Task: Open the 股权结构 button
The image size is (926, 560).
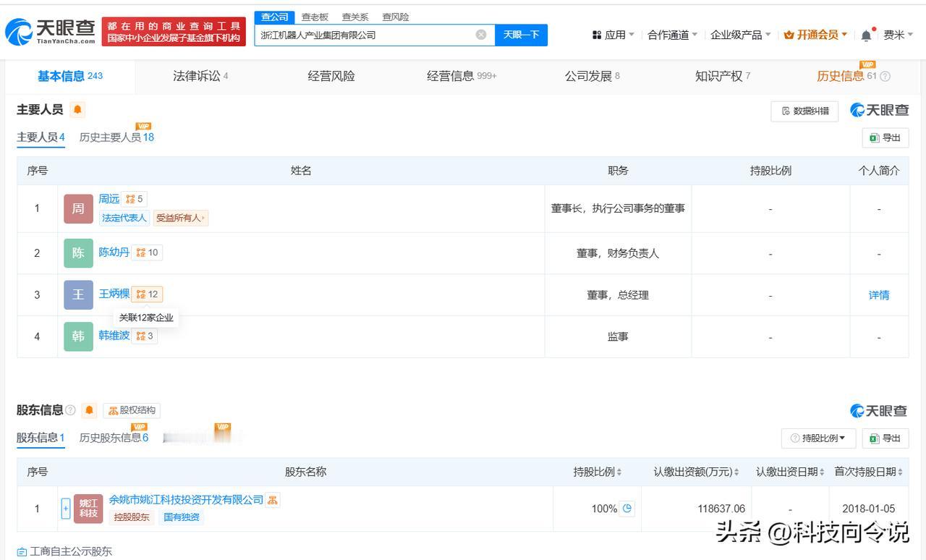Action: click(132, 410)
